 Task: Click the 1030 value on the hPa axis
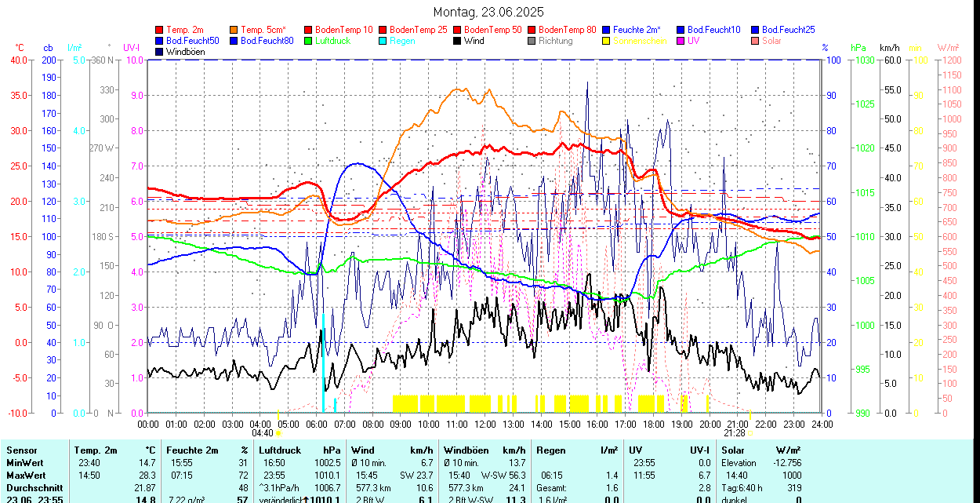tap(865, 60)
